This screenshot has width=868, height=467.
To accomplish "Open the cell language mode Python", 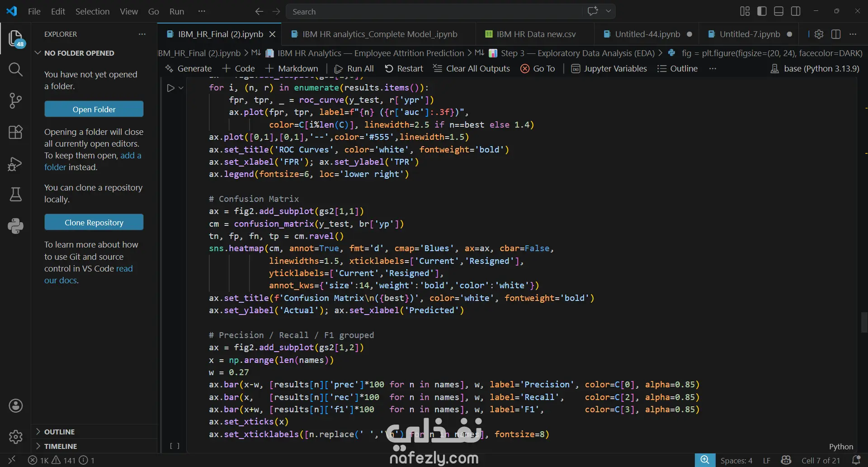I will (x=841, y=447).
